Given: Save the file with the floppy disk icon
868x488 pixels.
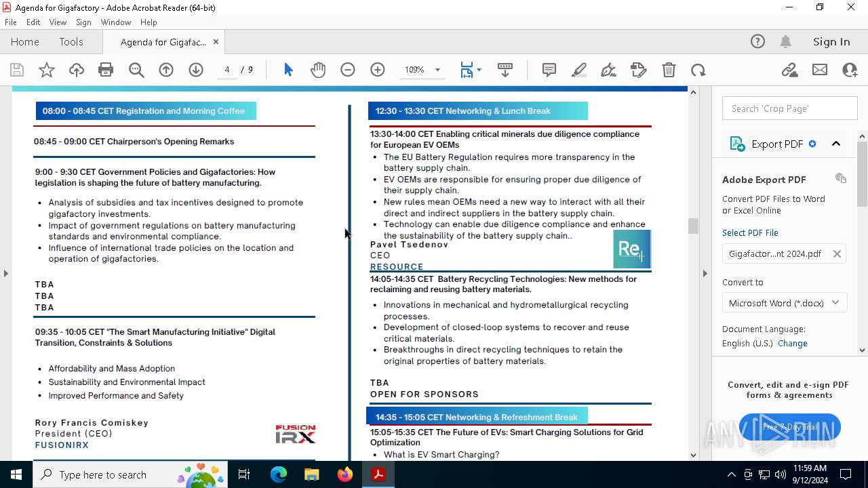Looking at the screenshot, I should coord(17,70).
